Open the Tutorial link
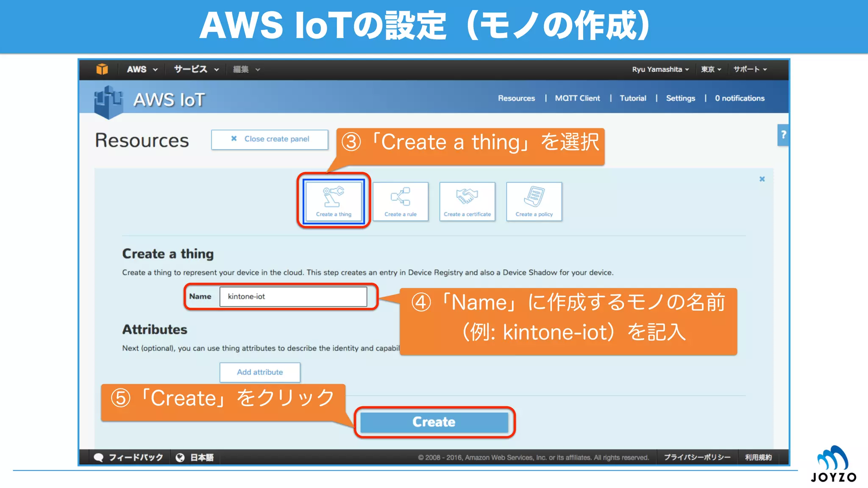 [633, 98]
